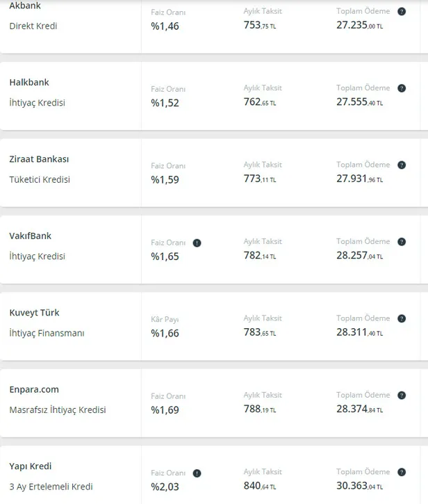Click Kuveyt Türk's %1,66 Kâr Payı rate
The height and width of the screenshot is (504, 428).
coord(165,333)
